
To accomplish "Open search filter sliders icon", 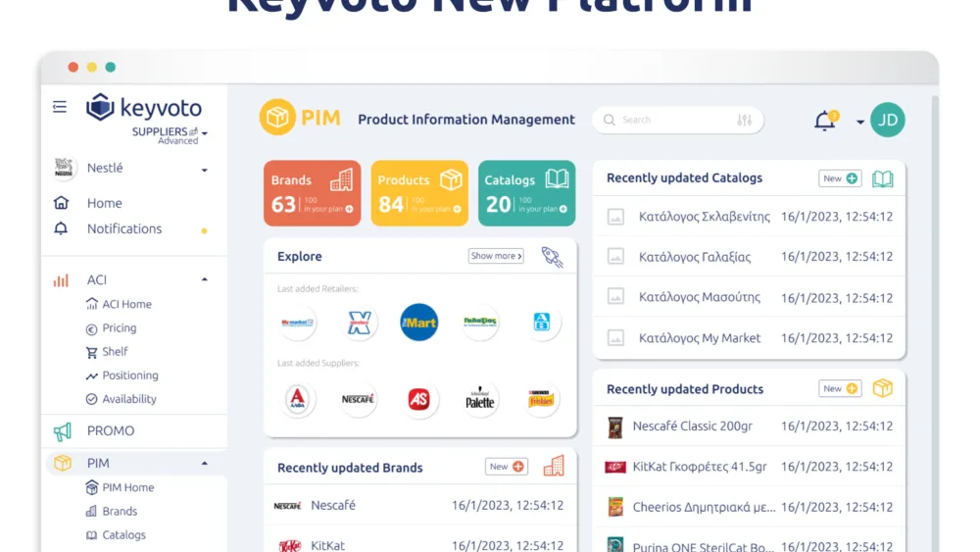I will tap(745, 120).
